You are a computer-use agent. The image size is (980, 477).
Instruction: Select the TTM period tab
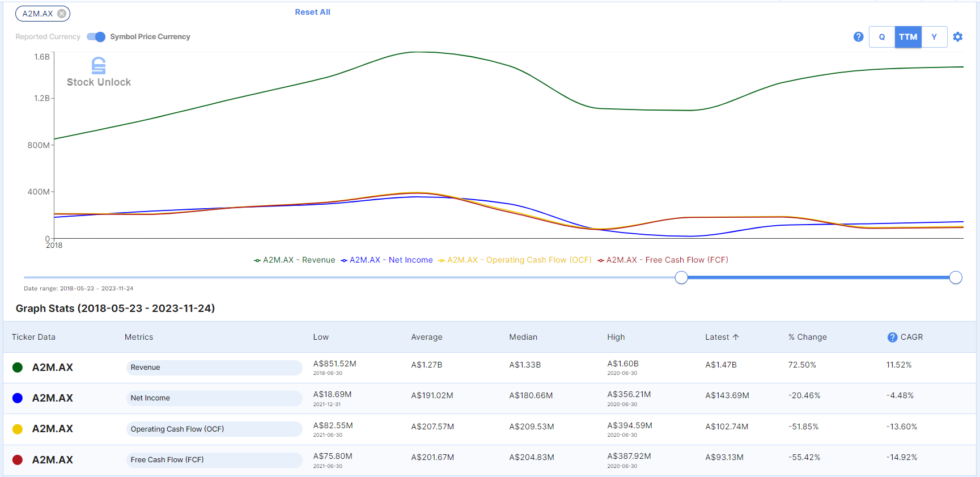click(908, 37)
